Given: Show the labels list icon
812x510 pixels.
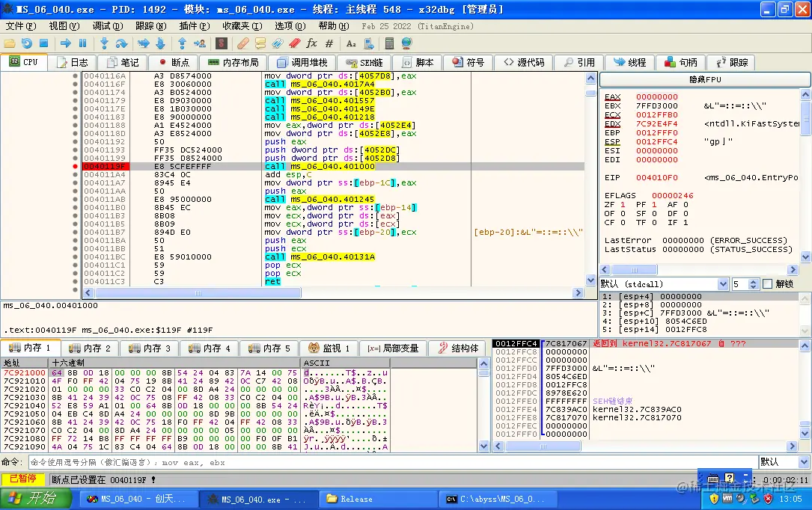Looking at the screenshot, I should 278,43.
